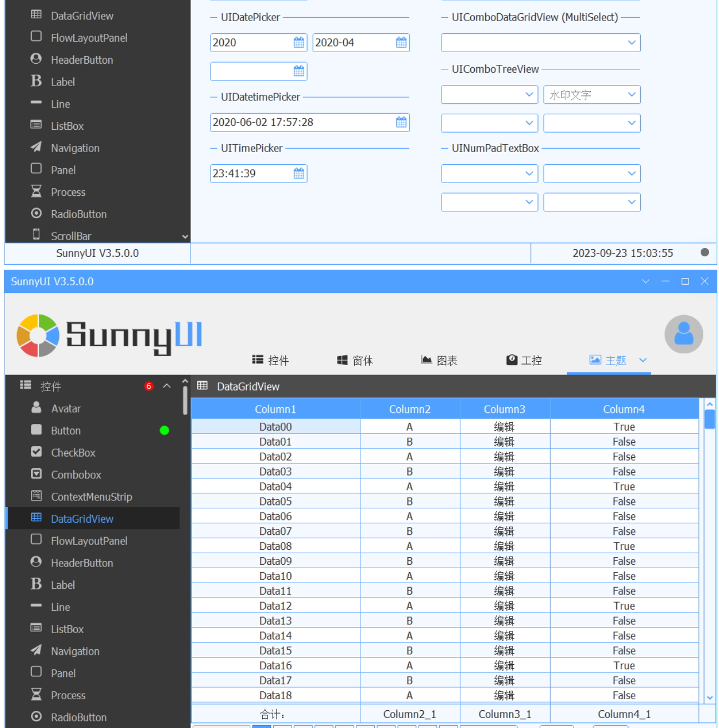The image size is (719, 728).
Task: Click the Label bold-B icon
Action: click(x=36, y=583)
